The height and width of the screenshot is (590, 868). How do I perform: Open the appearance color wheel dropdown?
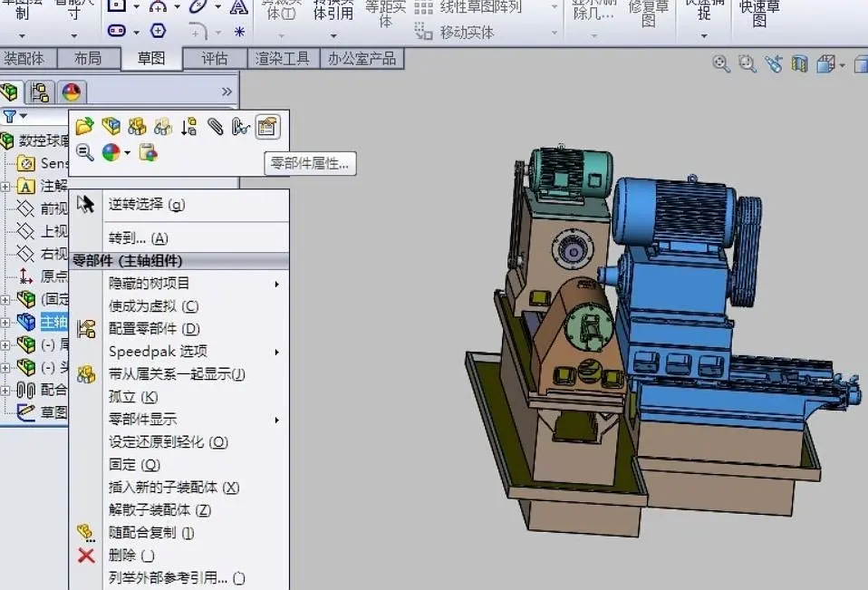point(128,152)
